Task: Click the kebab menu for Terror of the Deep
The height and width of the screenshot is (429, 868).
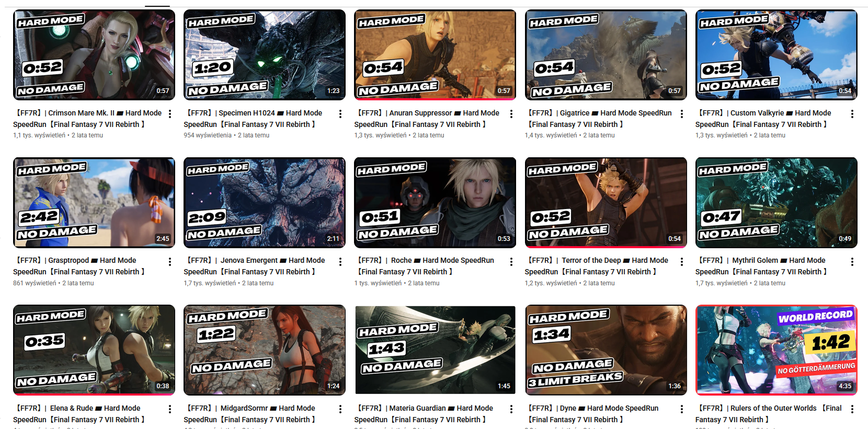Action: (x=682, y=262)
